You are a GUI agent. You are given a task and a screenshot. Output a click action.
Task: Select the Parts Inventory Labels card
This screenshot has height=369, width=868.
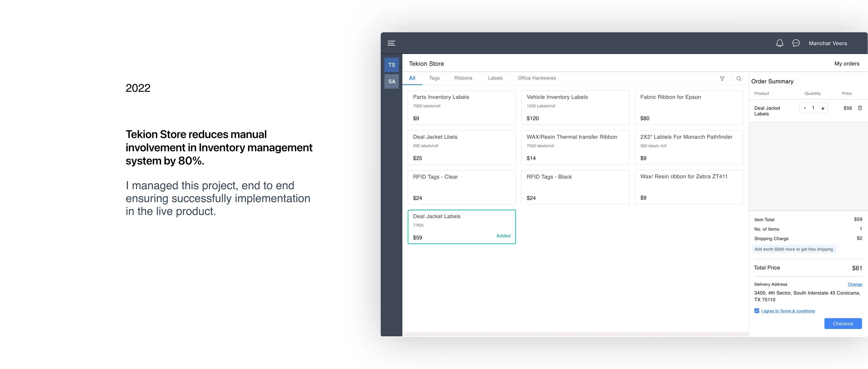click(x=462, y=108)
